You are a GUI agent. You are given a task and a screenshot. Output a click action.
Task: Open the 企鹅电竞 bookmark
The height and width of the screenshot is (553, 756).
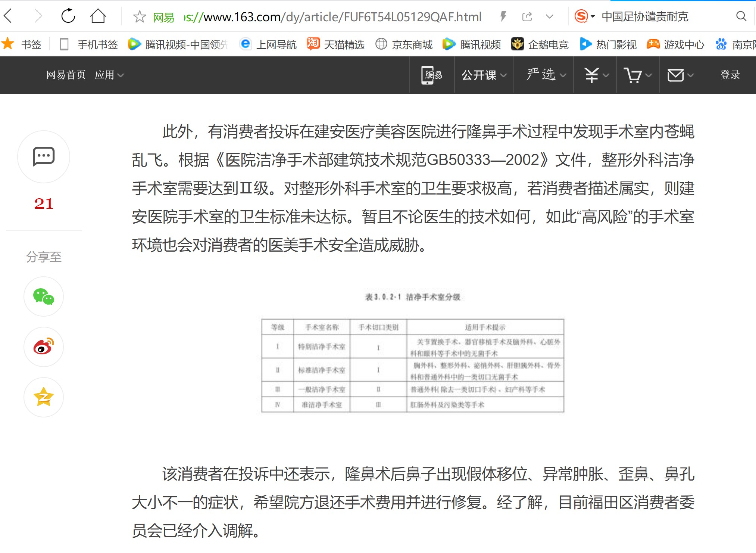coord(540,44)
